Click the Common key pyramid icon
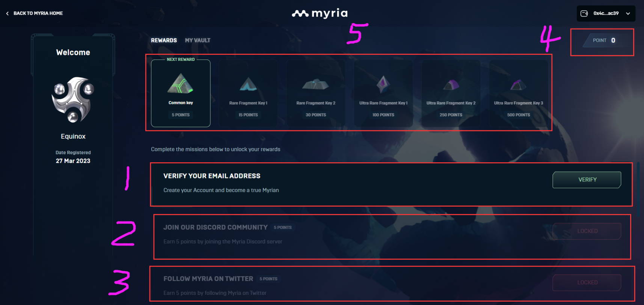Viewport: 644px width, 305px height. coord(180,83)
